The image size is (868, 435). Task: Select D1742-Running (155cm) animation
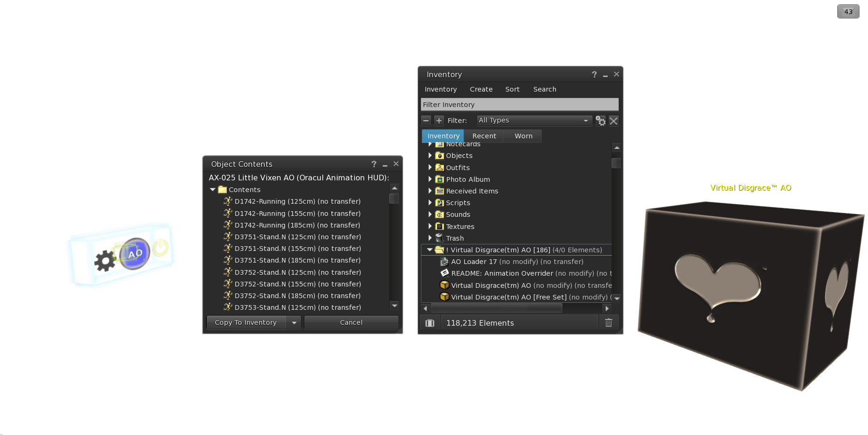[298, 214]
